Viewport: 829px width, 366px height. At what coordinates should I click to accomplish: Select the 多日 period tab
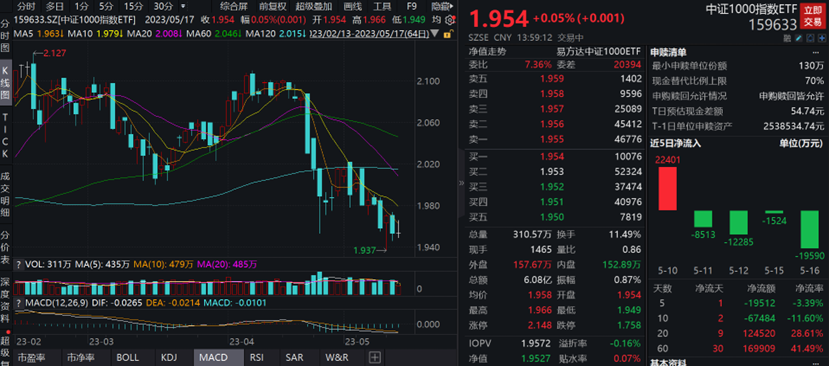point(54,6)
